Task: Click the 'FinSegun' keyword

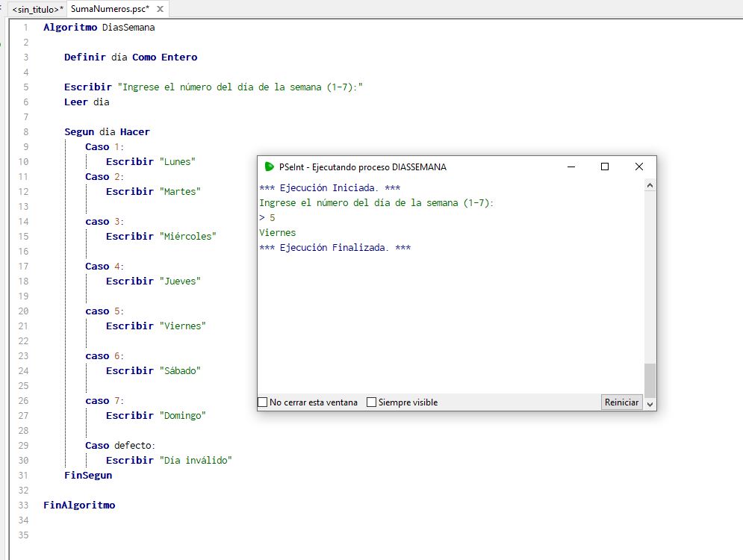Action: [88, 475]
